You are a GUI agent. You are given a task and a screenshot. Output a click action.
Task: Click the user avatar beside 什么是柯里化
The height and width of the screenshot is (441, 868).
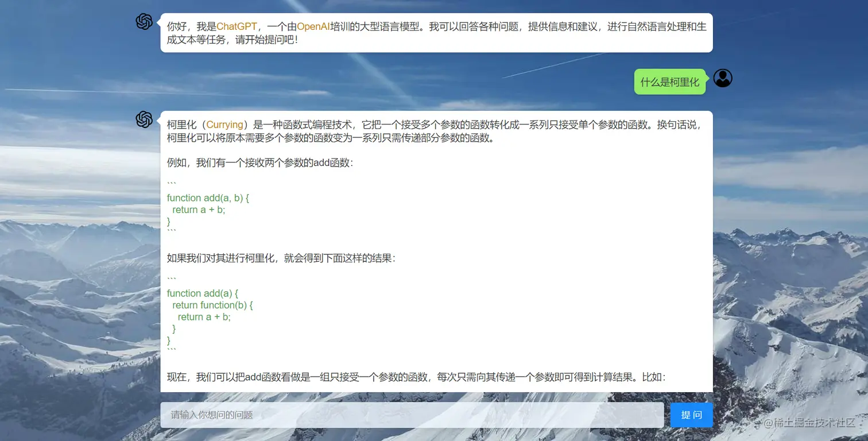(723, 78)
